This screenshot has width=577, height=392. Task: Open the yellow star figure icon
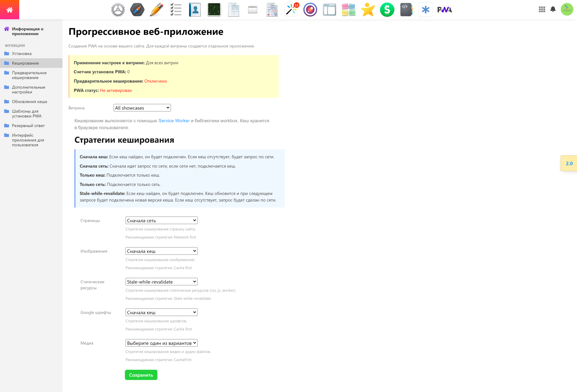[368, 10]
